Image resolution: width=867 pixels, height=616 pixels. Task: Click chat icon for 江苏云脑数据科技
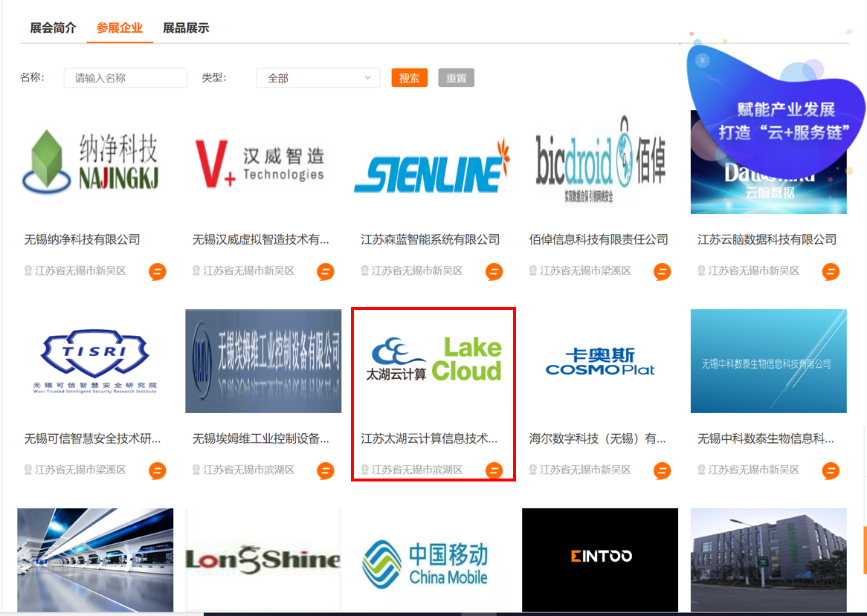831,271
